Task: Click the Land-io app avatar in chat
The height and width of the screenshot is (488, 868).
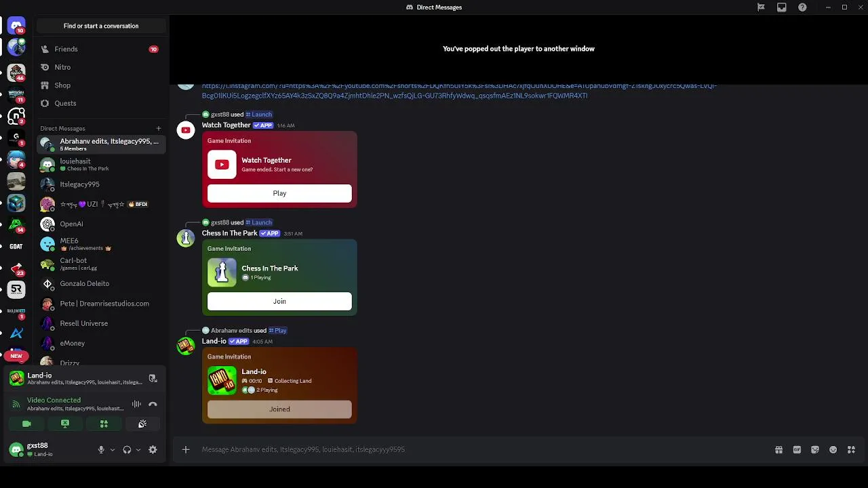Action: 186,346
